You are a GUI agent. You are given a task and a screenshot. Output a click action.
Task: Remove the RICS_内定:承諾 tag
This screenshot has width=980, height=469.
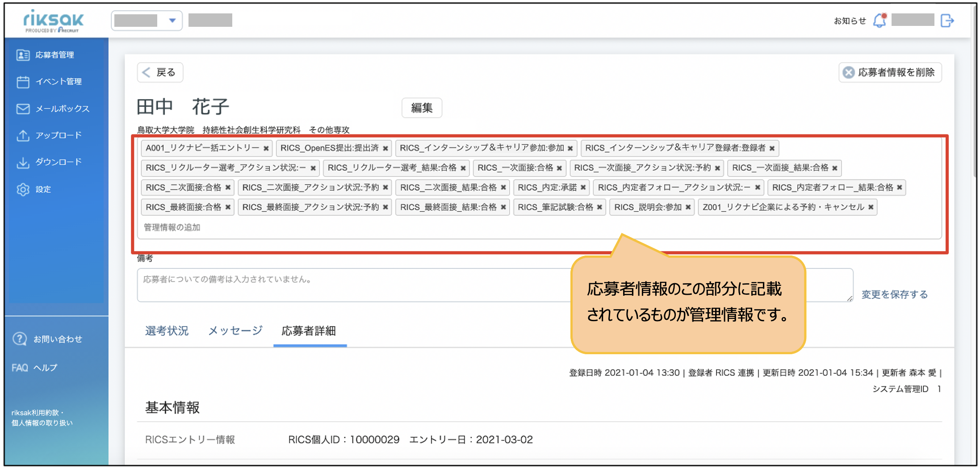point(583,188)
